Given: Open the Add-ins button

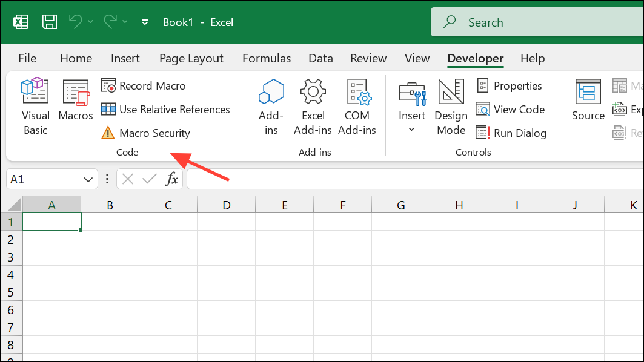Looking at the screenshot, I should 271,107.
